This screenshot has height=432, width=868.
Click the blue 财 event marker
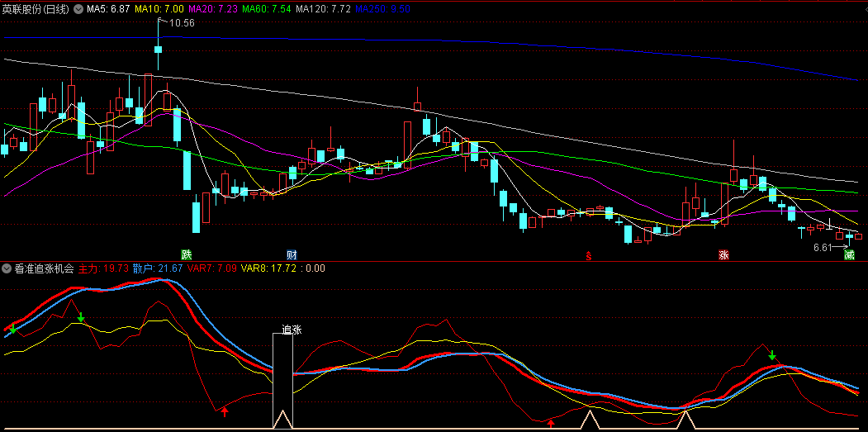[292, 255]
